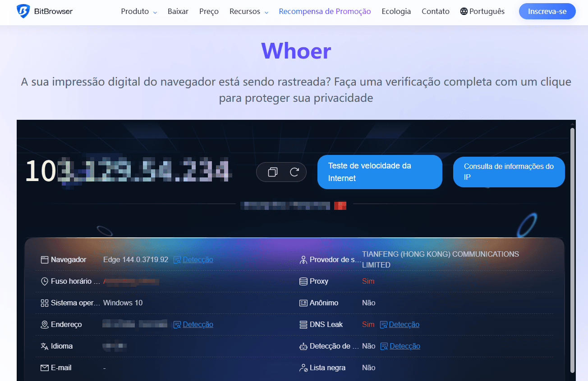Expand the Recursos dropdown
Screen dimensions: 588x381
pyautogui.click(x=245, y=11)
